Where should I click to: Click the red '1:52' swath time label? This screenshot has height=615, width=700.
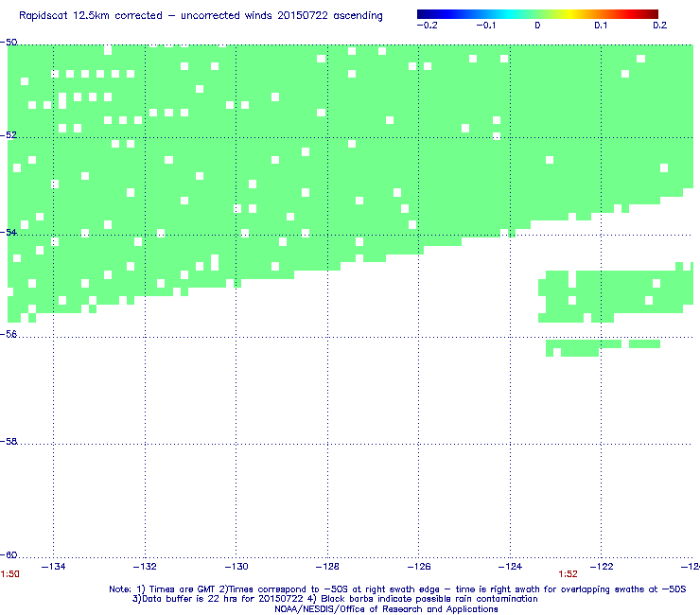[568, 574]
